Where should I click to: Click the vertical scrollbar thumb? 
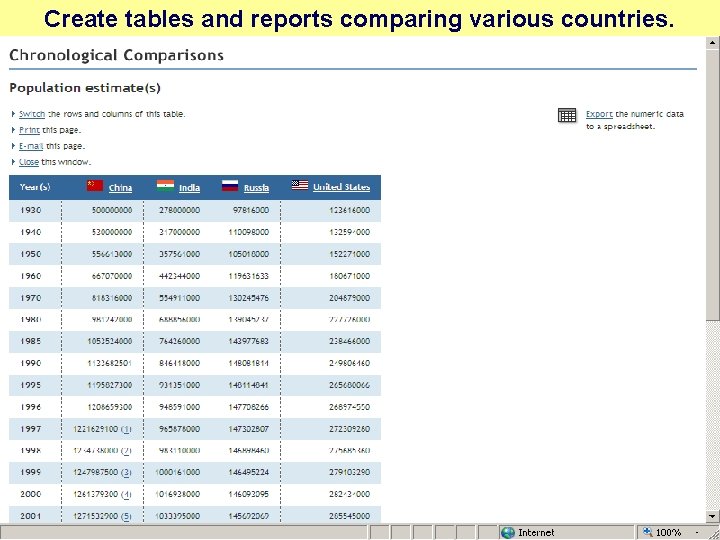coord(712,185)
